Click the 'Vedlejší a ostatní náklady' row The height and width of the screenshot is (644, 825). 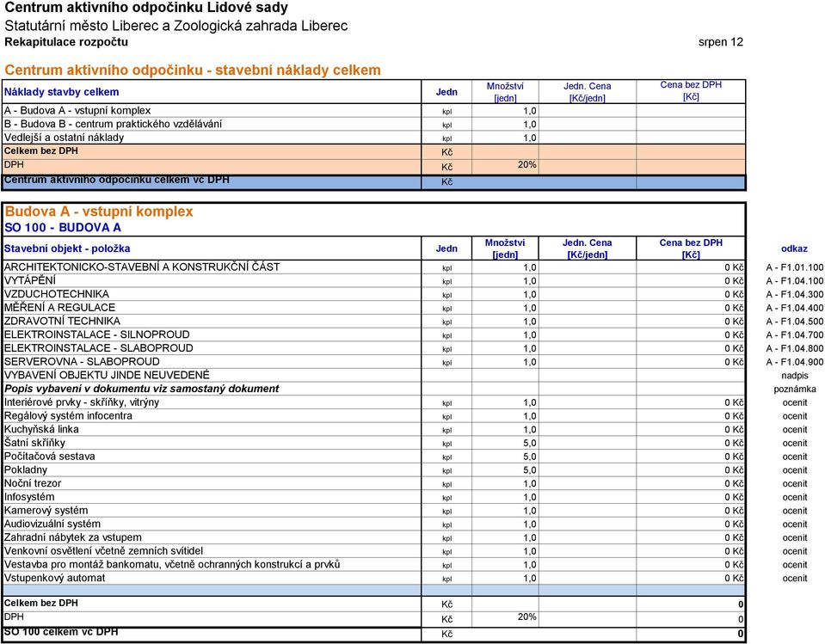point(373,138)
